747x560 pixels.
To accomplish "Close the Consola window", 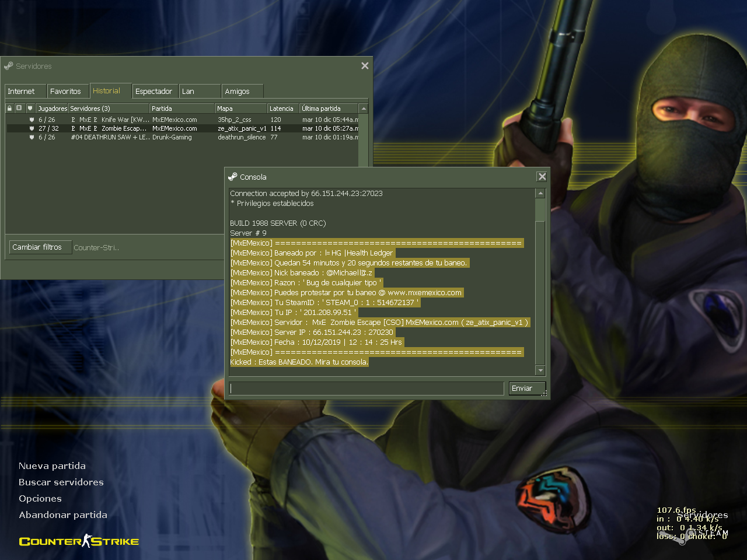I will click(542, 177).
